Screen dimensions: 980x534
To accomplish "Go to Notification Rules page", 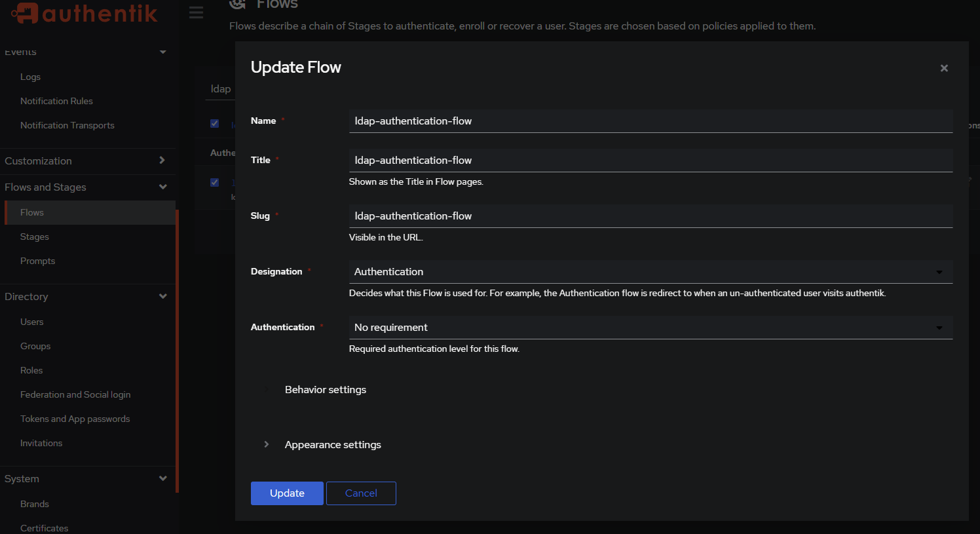I will click(x=56, y=102).
